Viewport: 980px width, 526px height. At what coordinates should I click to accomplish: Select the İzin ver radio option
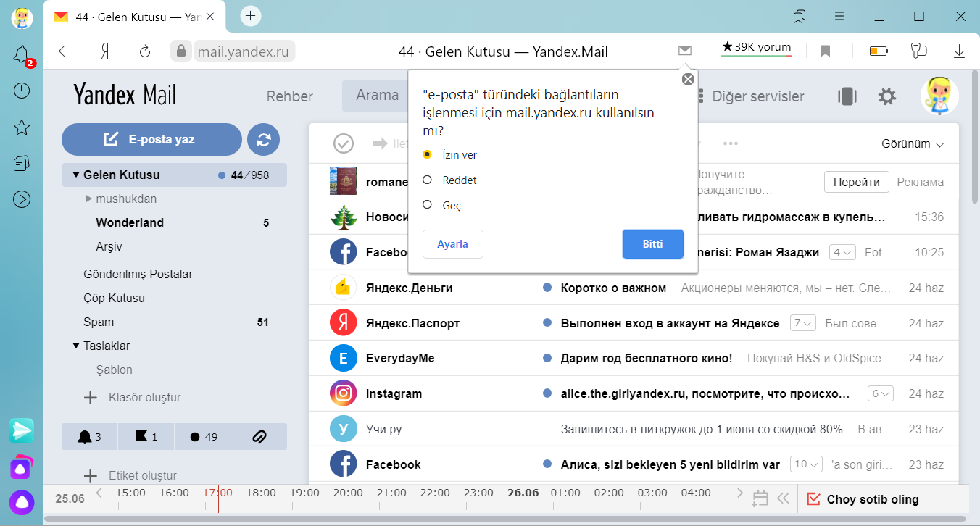[x=428, y=154]
